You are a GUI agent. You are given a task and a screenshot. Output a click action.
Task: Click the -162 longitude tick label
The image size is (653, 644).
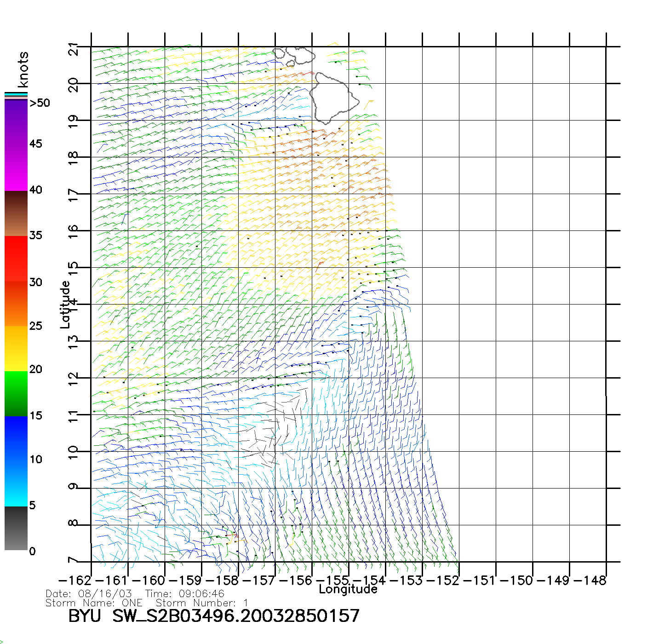pos(75,581)
